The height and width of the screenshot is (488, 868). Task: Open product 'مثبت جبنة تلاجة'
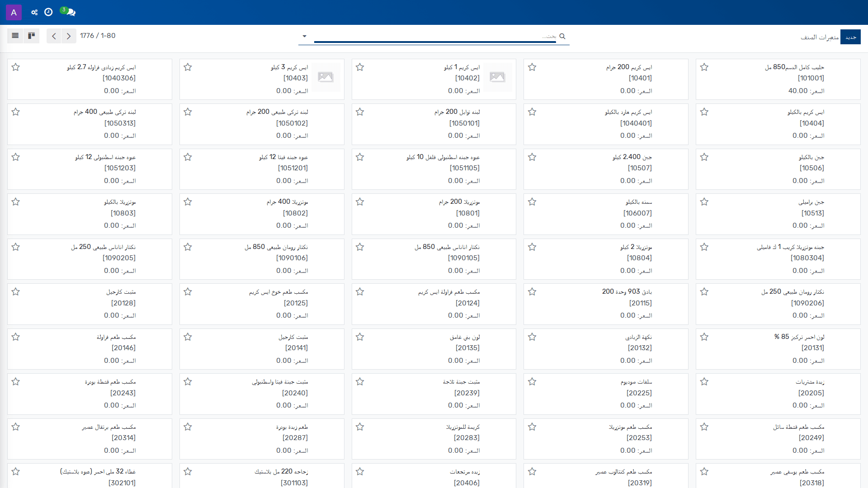tap(461, 382)
